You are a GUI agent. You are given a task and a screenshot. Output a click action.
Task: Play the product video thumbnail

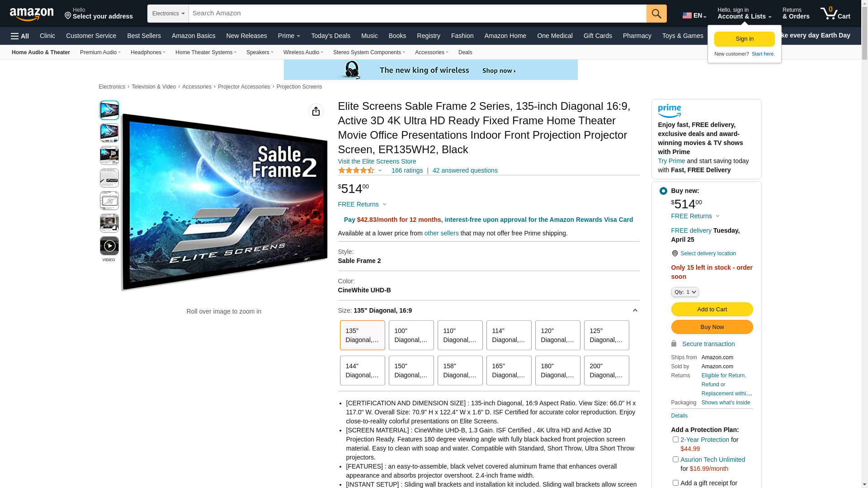pos(109,246)
